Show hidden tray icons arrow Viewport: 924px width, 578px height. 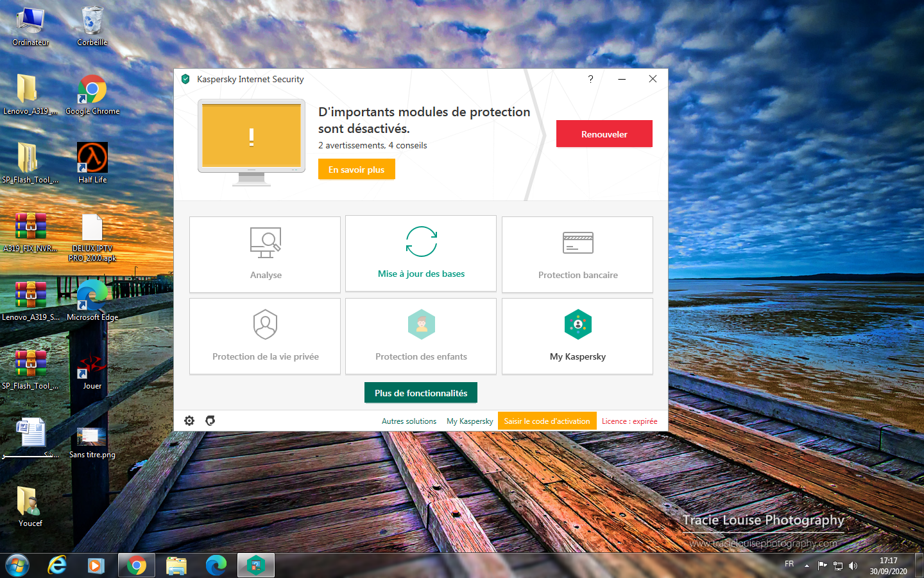tap(807, 566)
